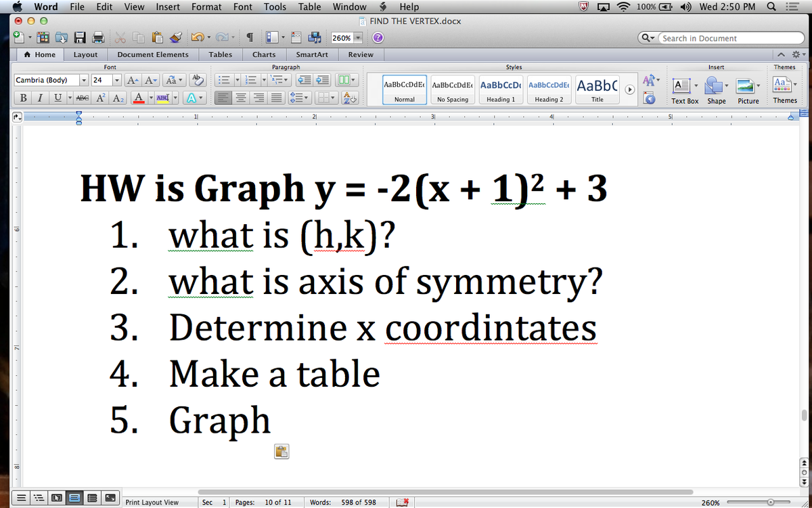This screenshot has height=508, width=812.
Task: Activate the Format Painter brush
Action: [177, 38]
